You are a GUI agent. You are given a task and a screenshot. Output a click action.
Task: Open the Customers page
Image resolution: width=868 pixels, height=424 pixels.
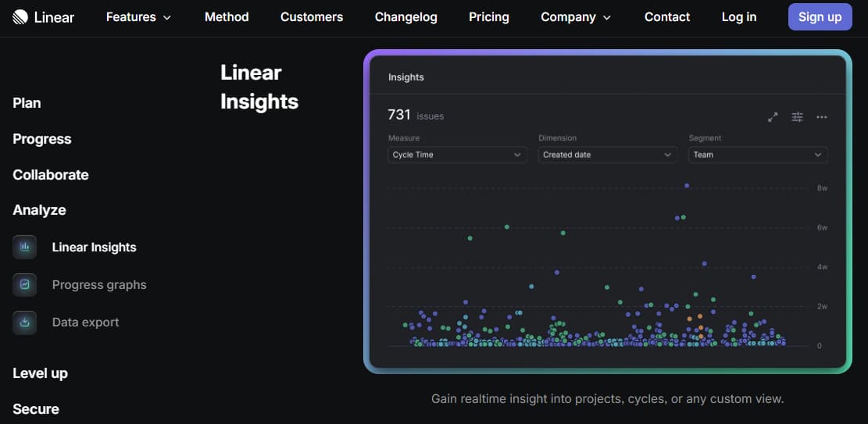coord(312,17)
